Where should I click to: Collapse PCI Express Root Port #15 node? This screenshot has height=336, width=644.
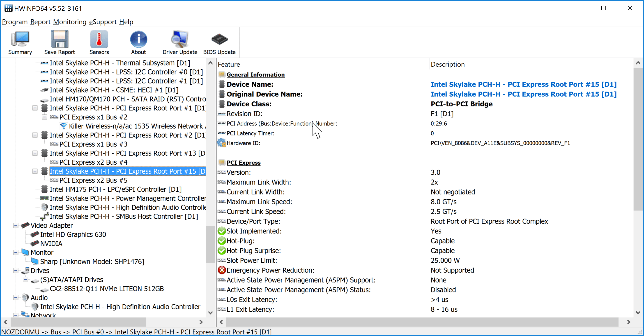(x=35, y=171)
